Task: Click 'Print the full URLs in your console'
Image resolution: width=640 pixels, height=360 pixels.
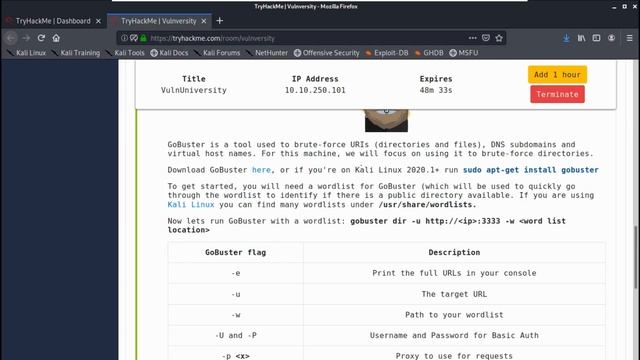Action: coord(454,273)
